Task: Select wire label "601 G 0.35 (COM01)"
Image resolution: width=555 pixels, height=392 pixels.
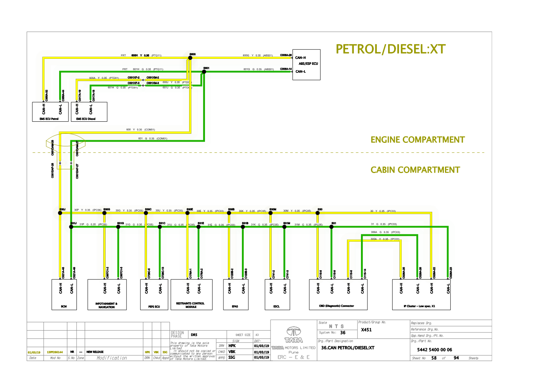Action: coord(153,139)
